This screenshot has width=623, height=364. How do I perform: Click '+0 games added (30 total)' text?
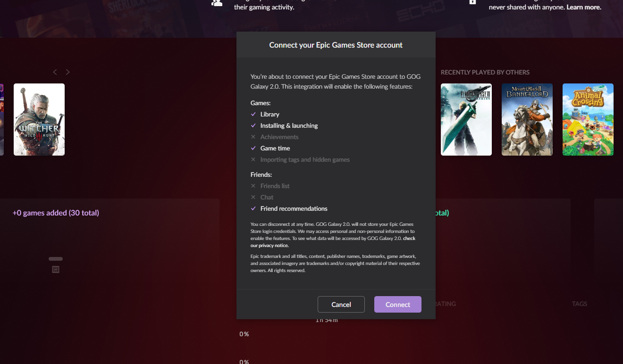pyautogui.click(x=56, y=213)
